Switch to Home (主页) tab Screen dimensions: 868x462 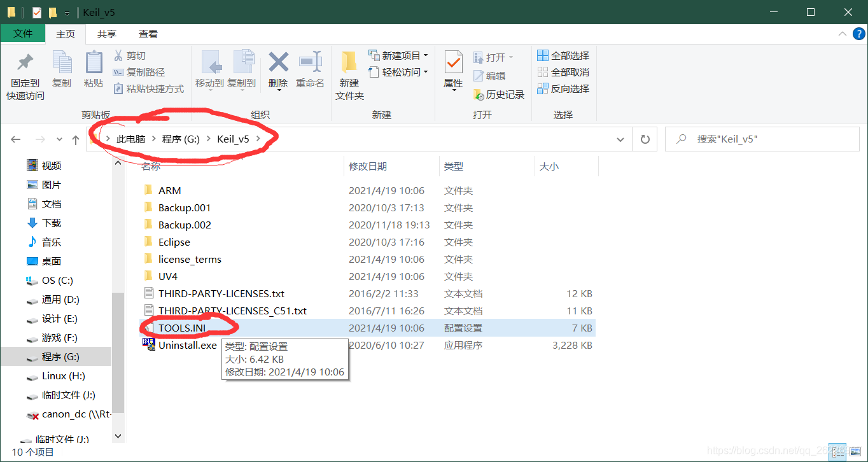coord(66,34)
